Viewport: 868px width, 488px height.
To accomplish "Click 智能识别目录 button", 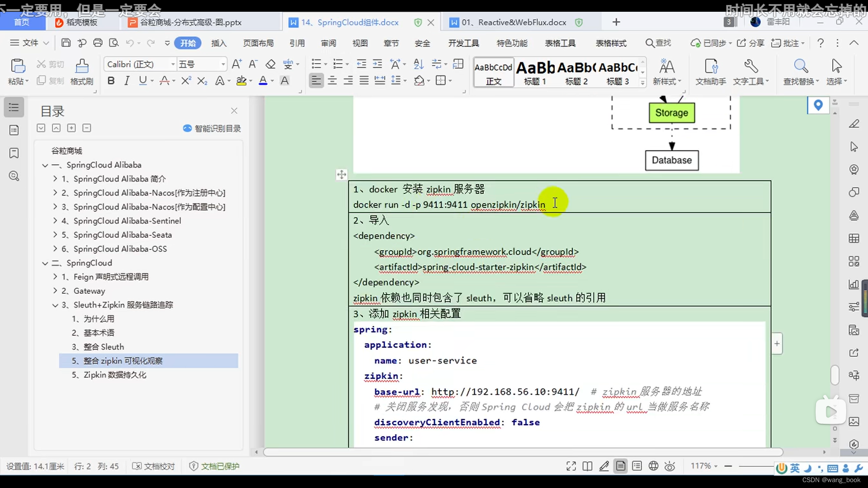I will click(212, 129).
